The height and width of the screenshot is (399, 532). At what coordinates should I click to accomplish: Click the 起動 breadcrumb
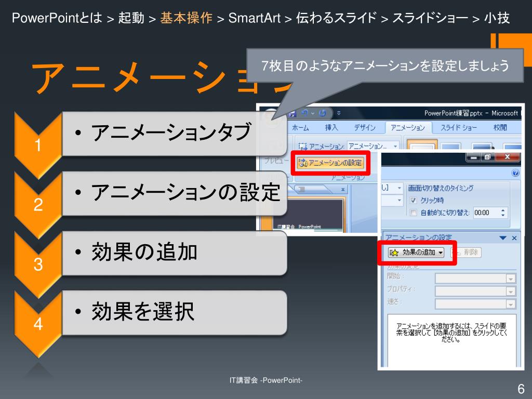click(x=131, y=18)
